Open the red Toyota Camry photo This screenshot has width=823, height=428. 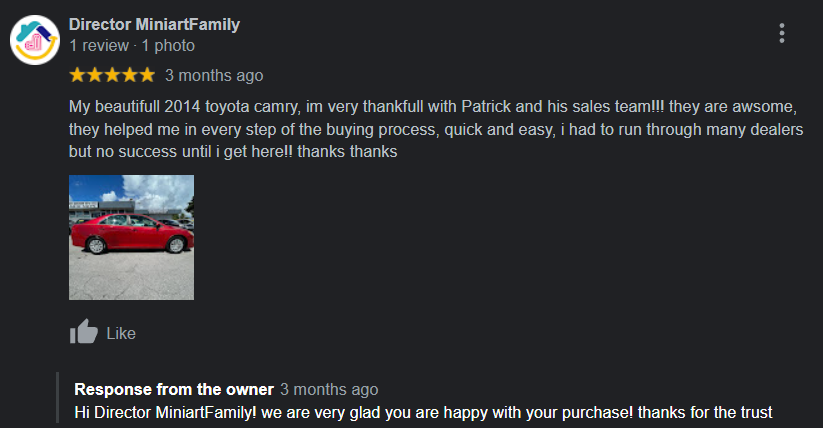pos(131,237)
